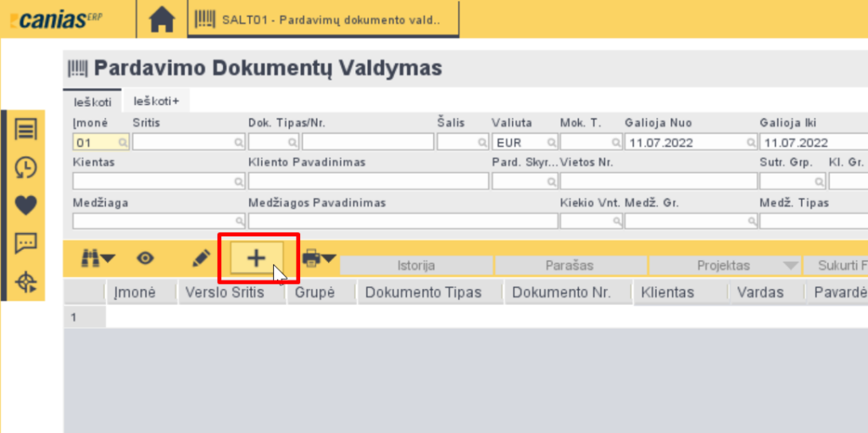Switch to the Ieškoti+ tab
Viewport: 868px width, 433px height.
pyautogui.click(x=156, y=102)
